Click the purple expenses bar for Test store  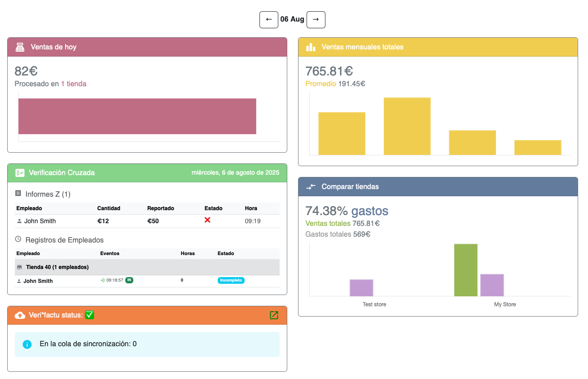(361, 287)
